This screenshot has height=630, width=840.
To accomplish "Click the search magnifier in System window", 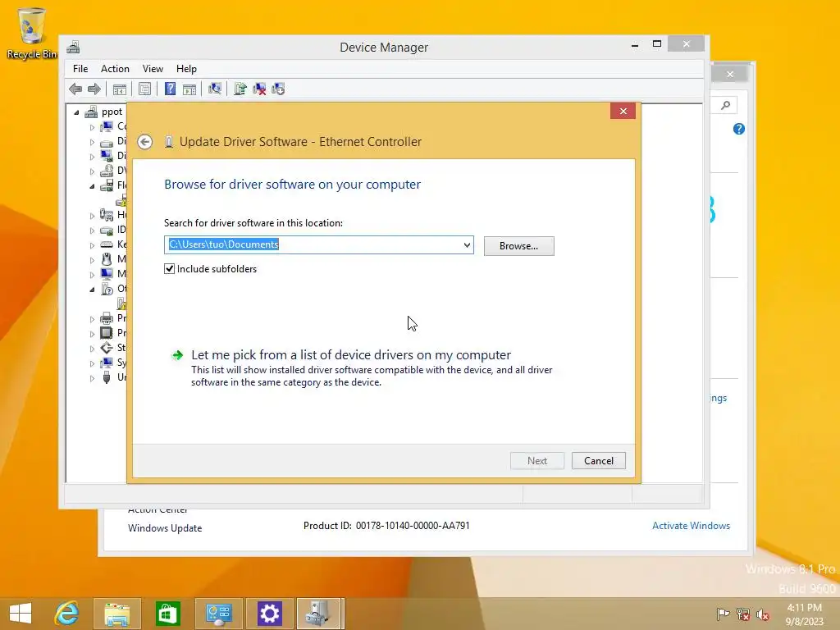I will pos(725,106).
